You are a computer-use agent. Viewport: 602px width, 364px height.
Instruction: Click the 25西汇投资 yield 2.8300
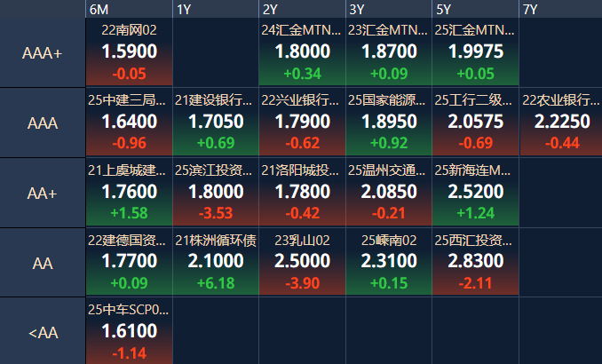tap(476, 261)
